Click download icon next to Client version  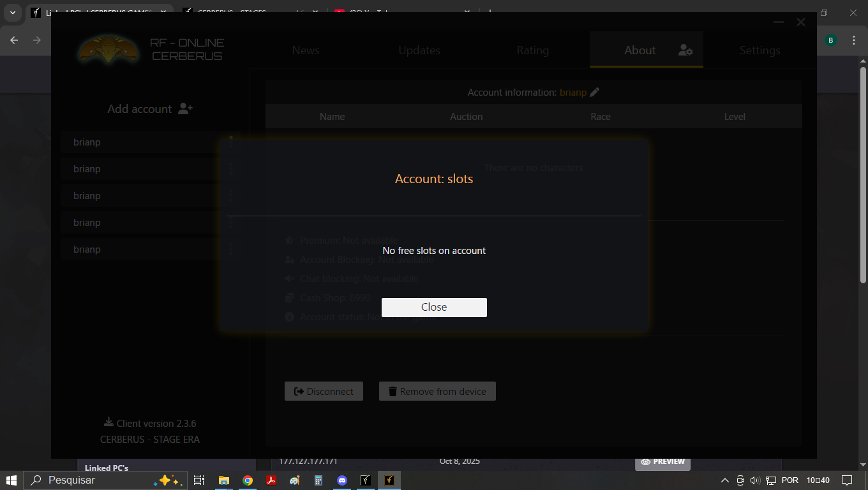(108, 422)
